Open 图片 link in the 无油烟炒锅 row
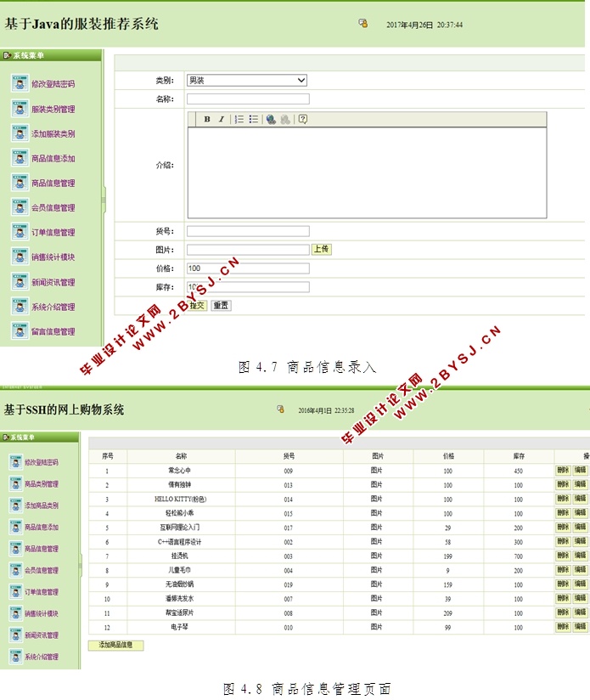 click(x=377, y=584)
